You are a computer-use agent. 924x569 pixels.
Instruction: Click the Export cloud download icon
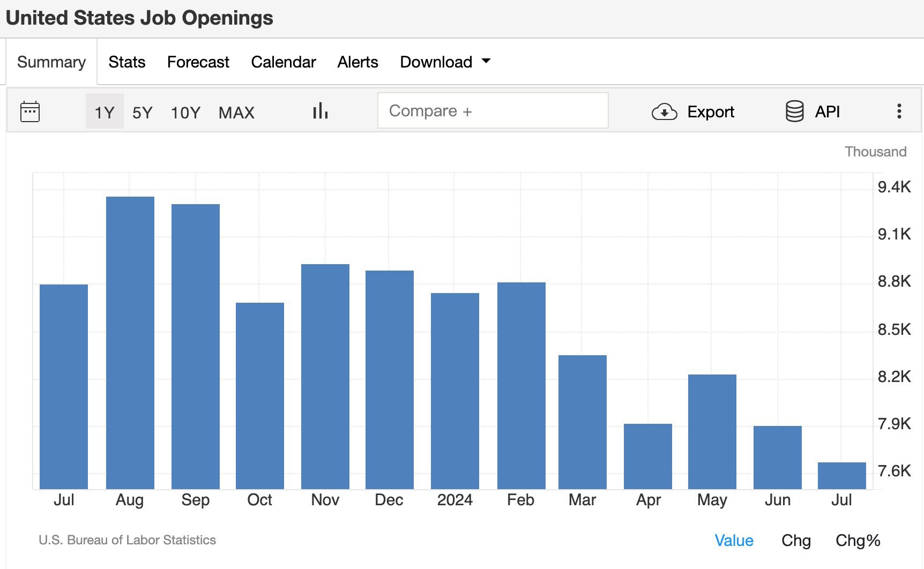pyautogui.click(x=664, y=111)
